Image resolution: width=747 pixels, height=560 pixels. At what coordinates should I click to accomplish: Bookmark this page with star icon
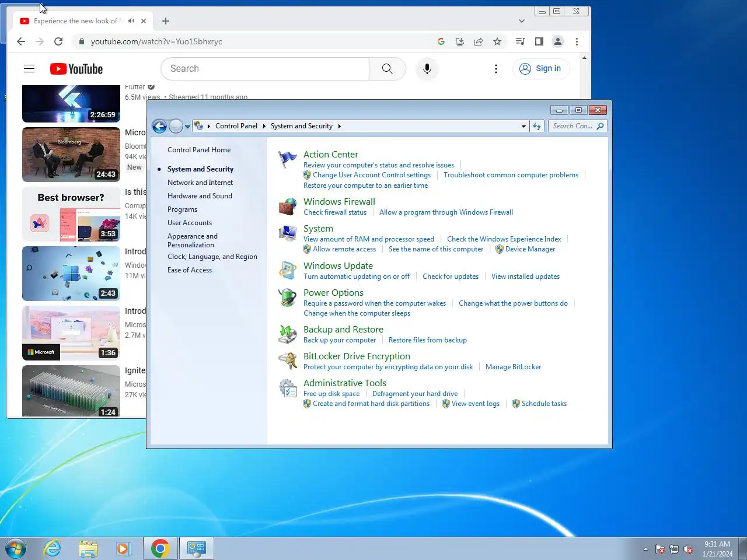[x=497, y=41]
